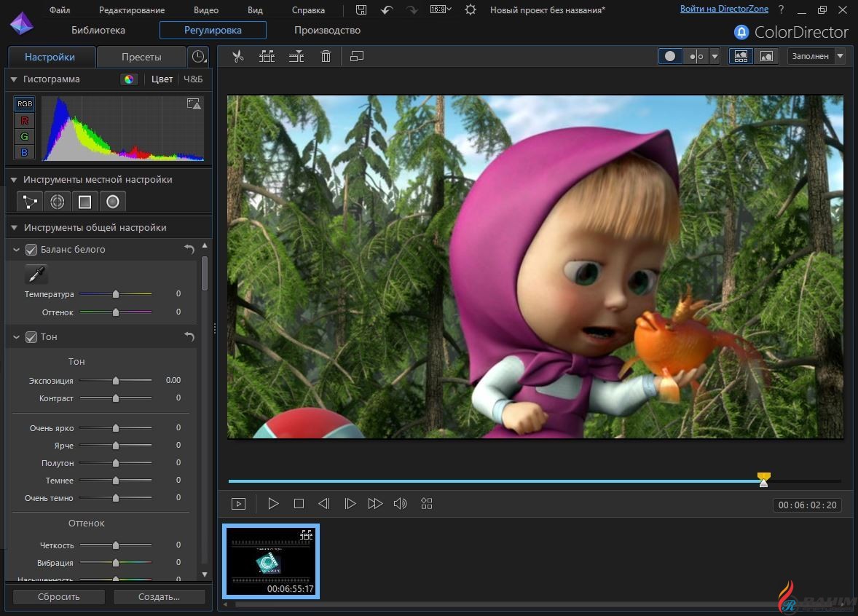Click Войти на DirectorZone link
The width and height of the screenshot is (858, 616).
tap(724, 9)
